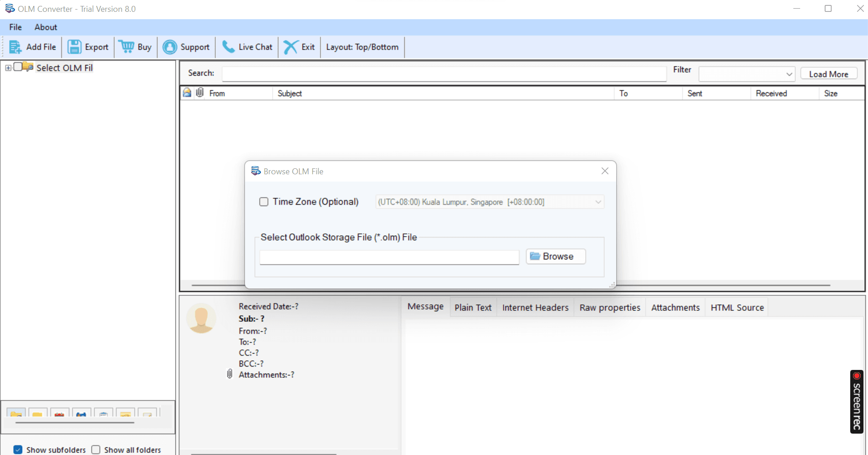
Task: Sort by the Size column header
Action: coord(842,93)
